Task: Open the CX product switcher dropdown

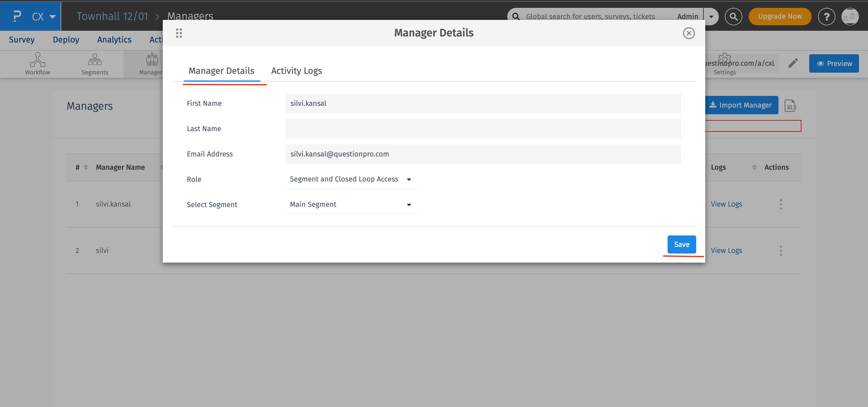Action: click(x=52, y=17)
